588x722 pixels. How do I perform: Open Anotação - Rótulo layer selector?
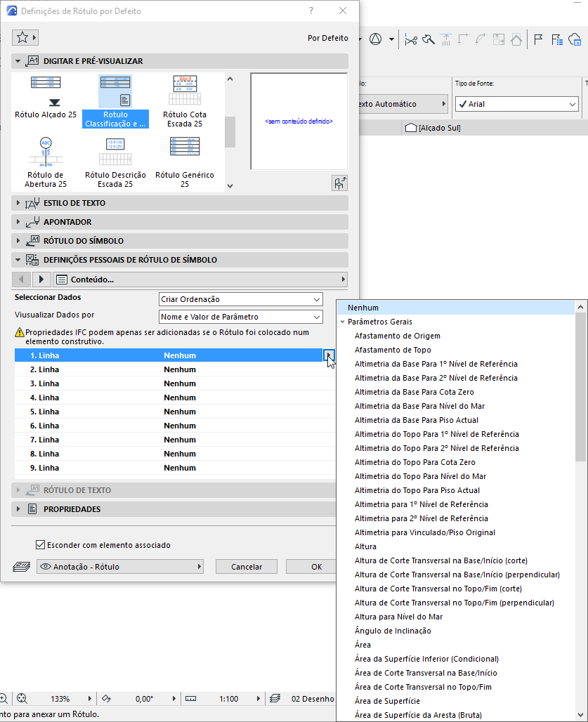(x=120, y=566)
